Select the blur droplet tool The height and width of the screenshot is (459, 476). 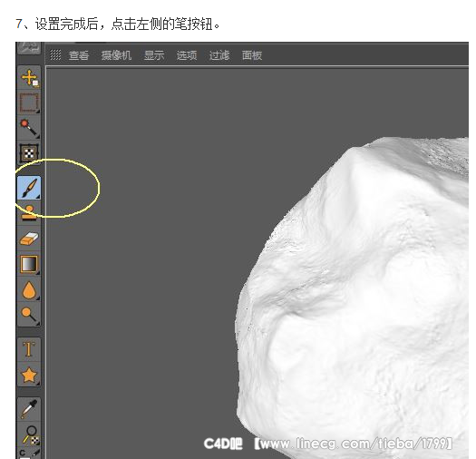coord(29,289)
